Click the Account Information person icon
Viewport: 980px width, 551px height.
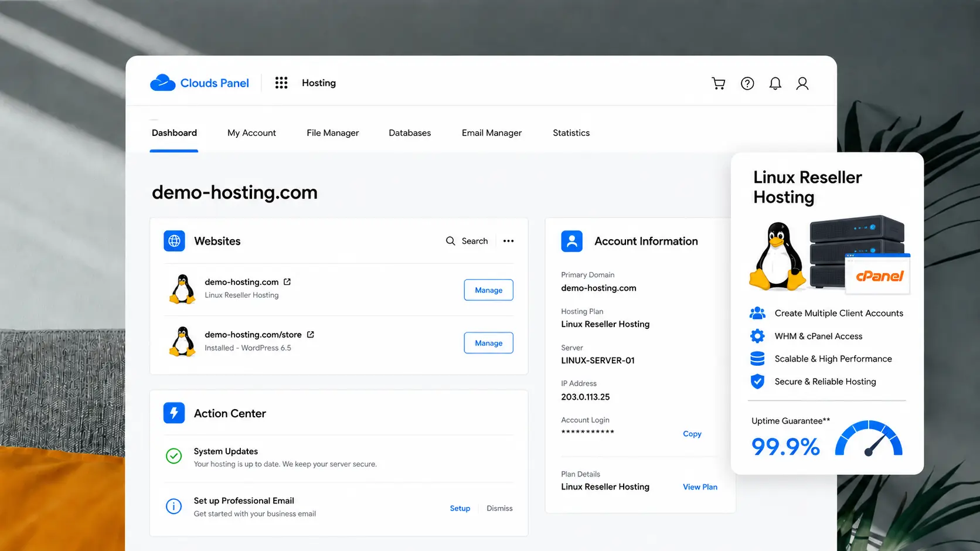pyautogui.click(x=571, y=241)
